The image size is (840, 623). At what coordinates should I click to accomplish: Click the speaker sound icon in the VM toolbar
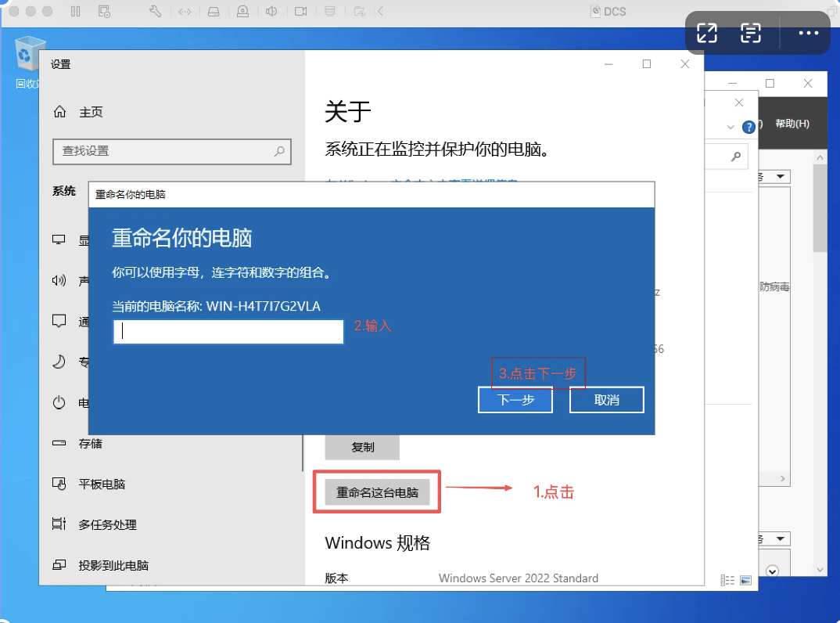pyautogui.click(x=271, y=11)
